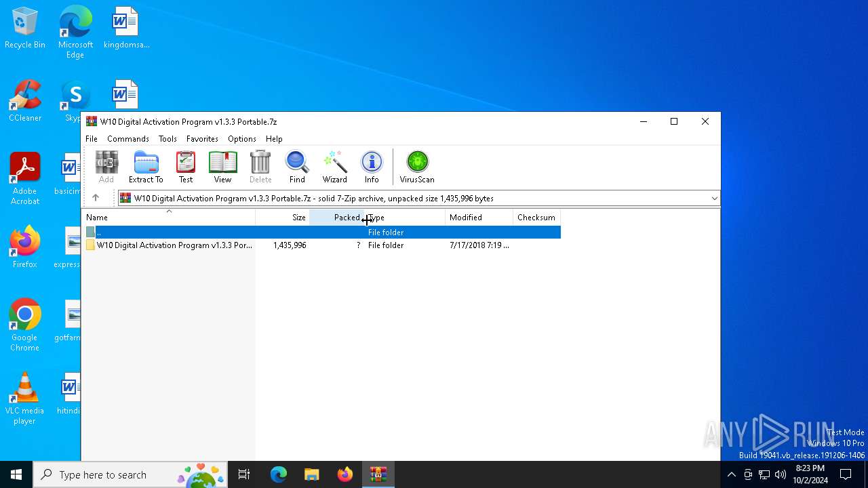Screen dimensions: 868x488
Task: Sort by Type column header
Action: 405,218
